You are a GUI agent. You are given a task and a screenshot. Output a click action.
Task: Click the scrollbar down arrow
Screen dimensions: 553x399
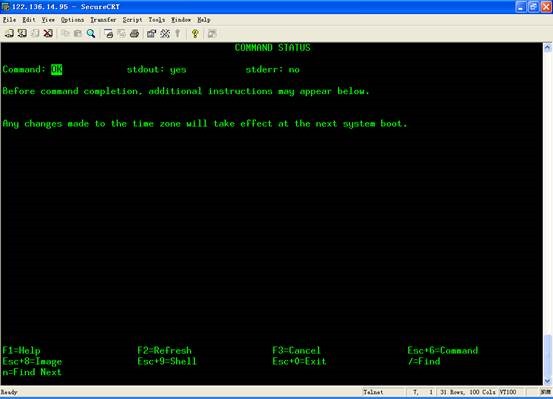[547, 381]
